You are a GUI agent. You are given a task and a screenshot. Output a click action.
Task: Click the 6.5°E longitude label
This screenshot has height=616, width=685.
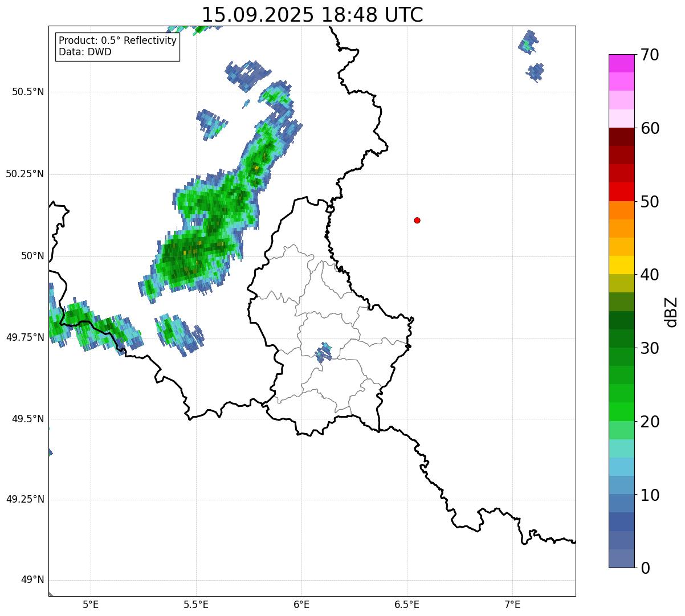[407, 605]
